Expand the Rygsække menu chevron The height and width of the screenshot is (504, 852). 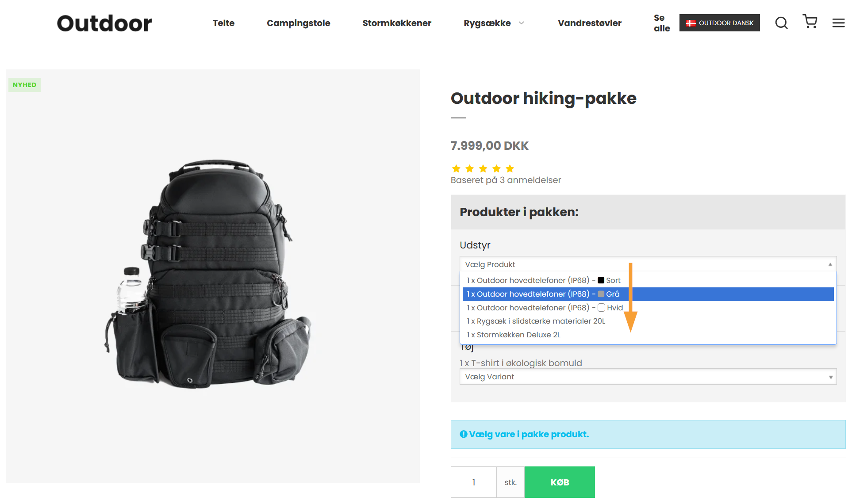[521, 23]
